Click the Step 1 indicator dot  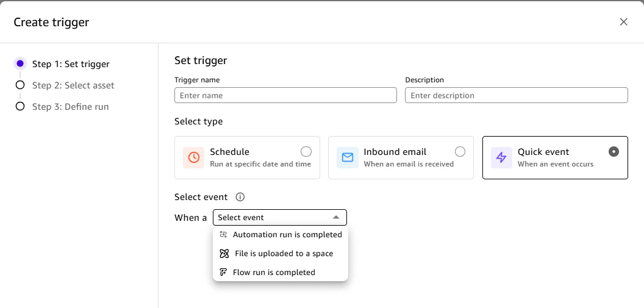20,63
